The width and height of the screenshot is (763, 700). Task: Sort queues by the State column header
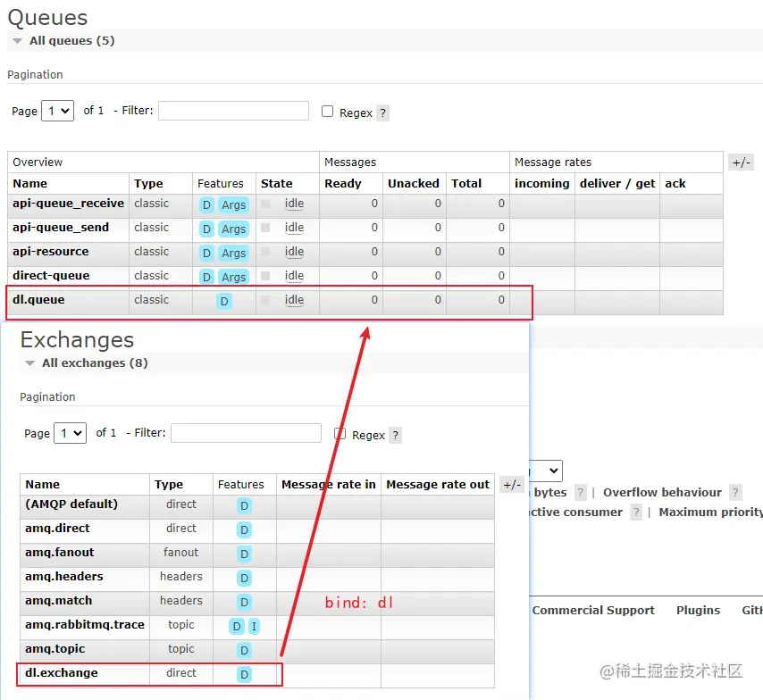tap(277, 183)
